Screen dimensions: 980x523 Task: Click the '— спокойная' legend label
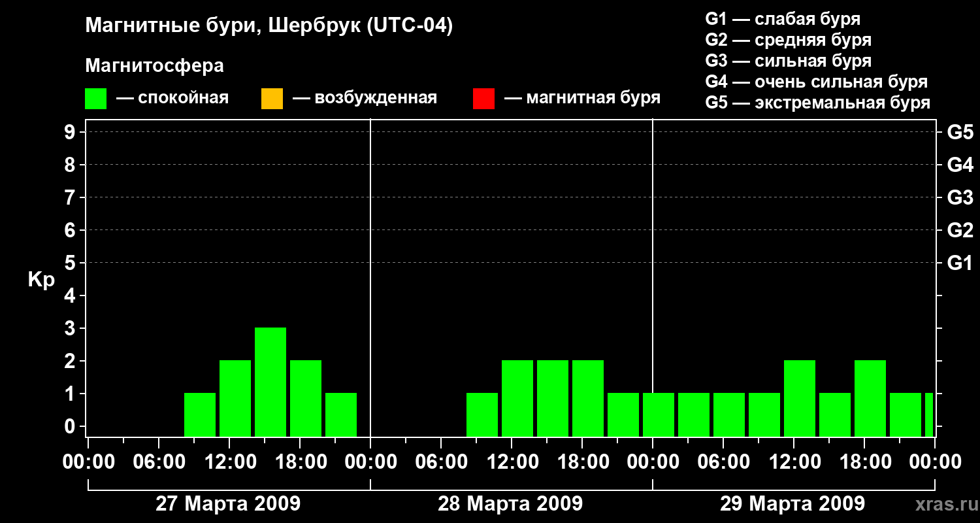[x=172, y=98]
